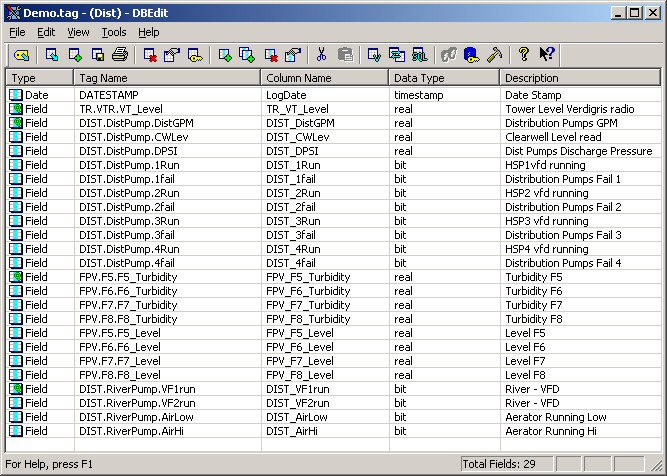Viewport: 667px width, 476px height.
Task: Click the Print toolbar icon
Action: (120, 55)
